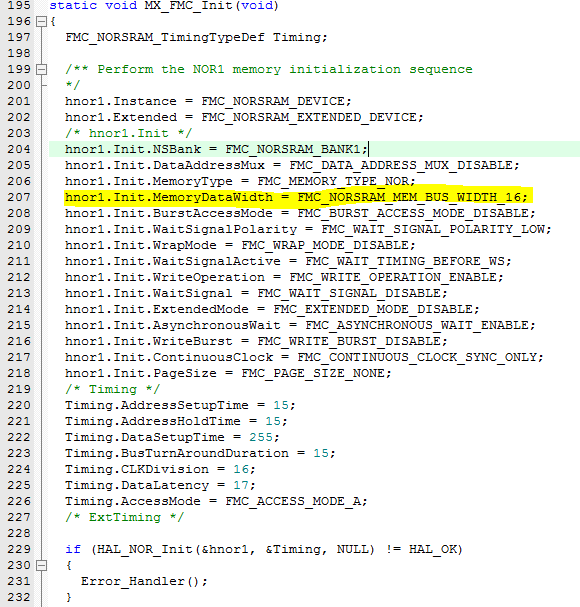Click FMC_ACCESS_MODE_A value
The width and height of the screenshot is (580, 607).
click(x=293, y=501)
